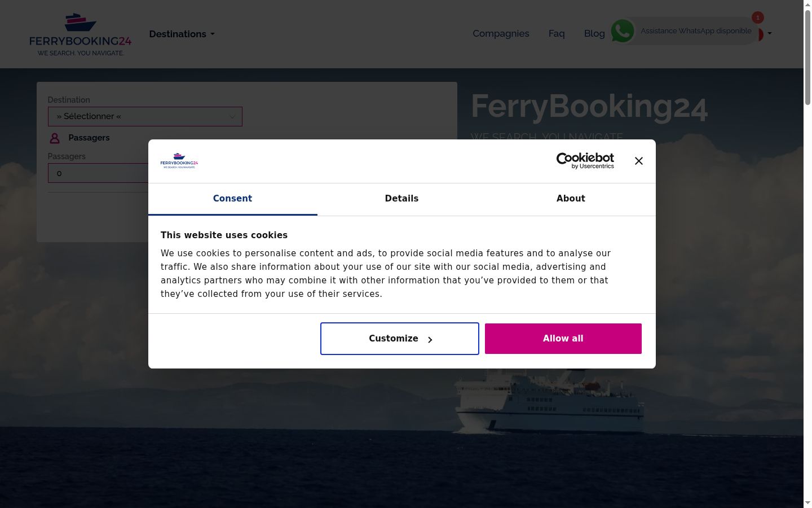Image resolution: width=812 pixels, height=508 pixels.
Task: Click the red notification badge
Action: (757, 17)
